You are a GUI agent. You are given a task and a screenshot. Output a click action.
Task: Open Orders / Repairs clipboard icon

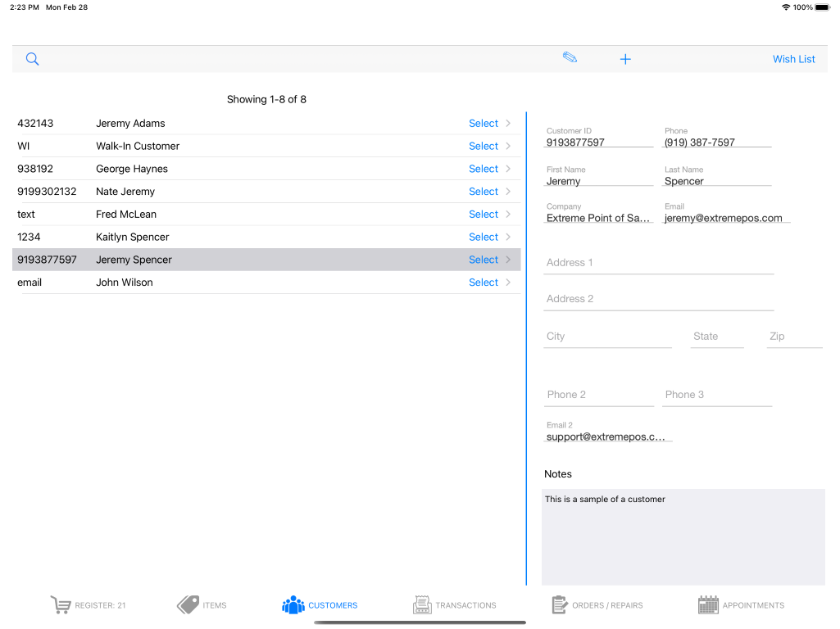click(560, 605)
